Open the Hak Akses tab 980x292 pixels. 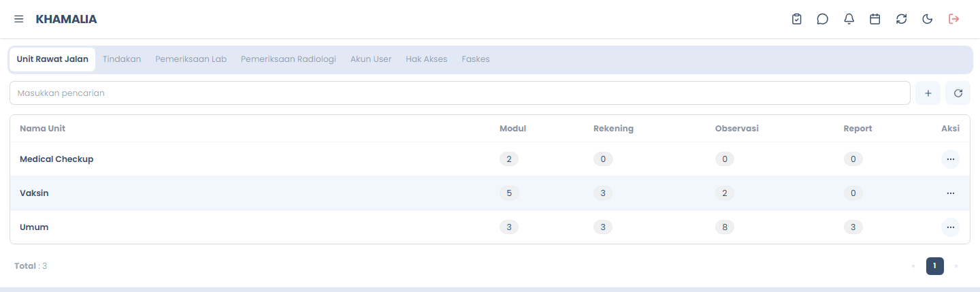[x=427, y=59]
